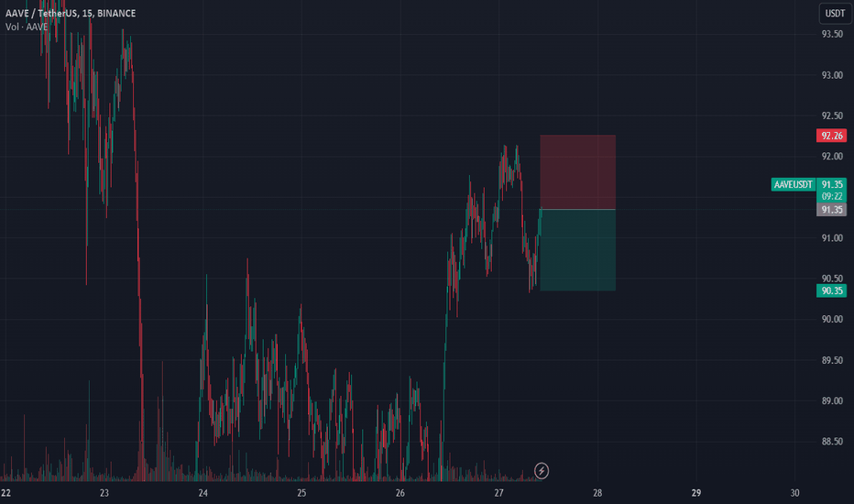Click the 93.50 price axis label
The width and height of the screenshot is (854, 504).
[832, 34]
